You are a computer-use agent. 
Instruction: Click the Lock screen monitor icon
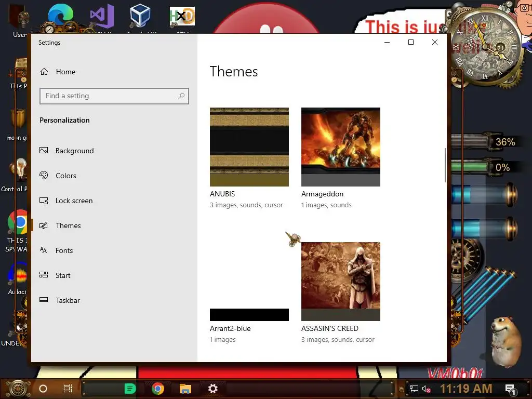pyautogui.click(x=44, y=201)
